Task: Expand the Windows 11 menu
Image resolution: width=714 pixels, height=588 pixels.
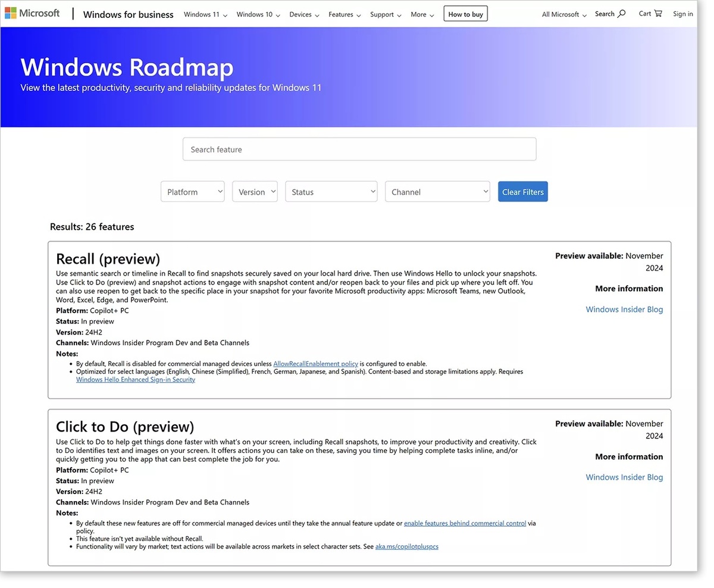Action: 205,14
